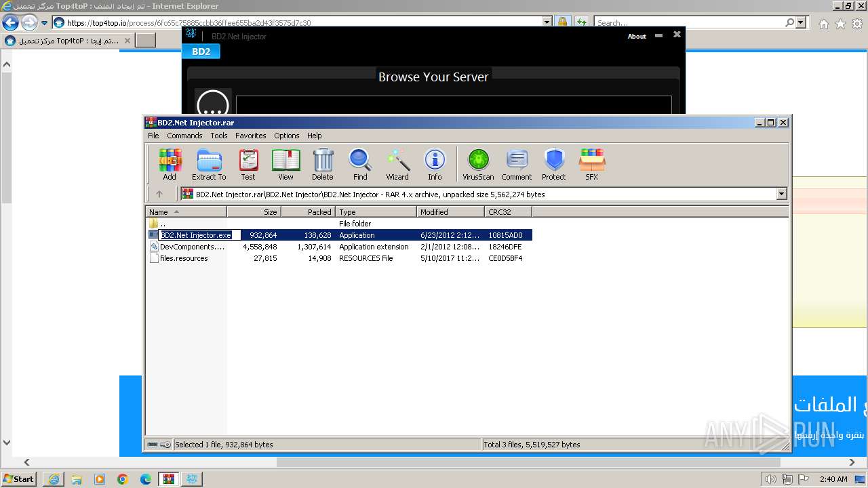The image size is (868, 488).
Task: Open the Options menu
Action: 287,136
